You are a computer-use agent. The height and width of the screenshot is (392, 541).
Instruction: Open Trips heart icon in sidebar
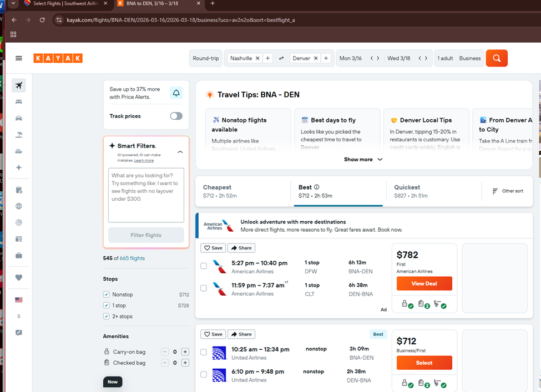coord(19,278)
